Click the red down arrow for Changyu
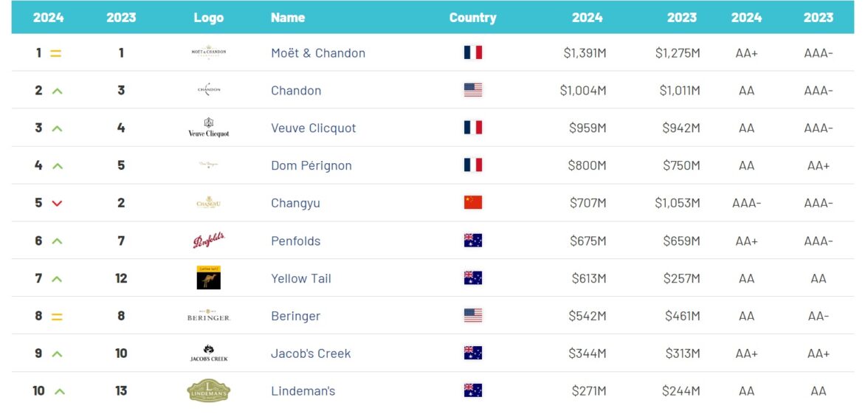This screenshot has height=414, width=868. click(x=57, y=204)
